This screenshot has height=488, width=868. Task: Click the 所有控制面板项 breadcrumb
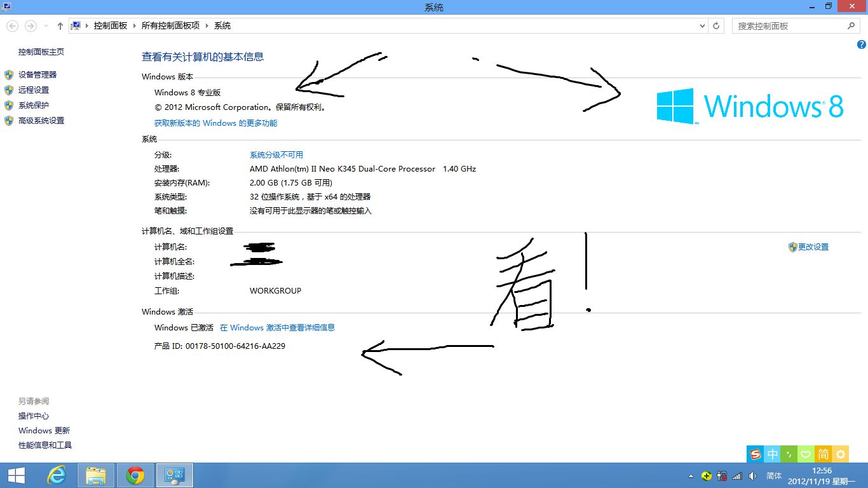pos(171,26)
